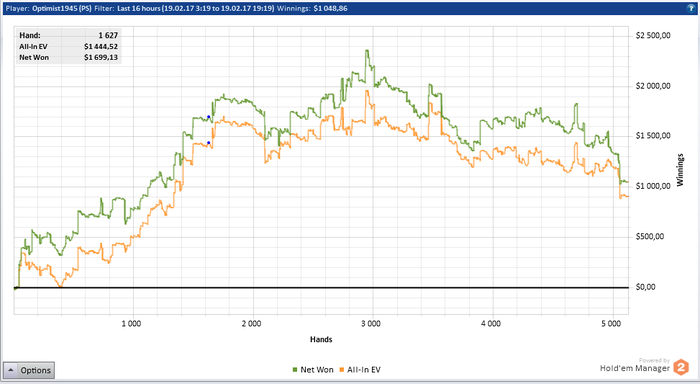
Task: Click the Net Won $1 699,13 value
Action: tap(101, 58)
